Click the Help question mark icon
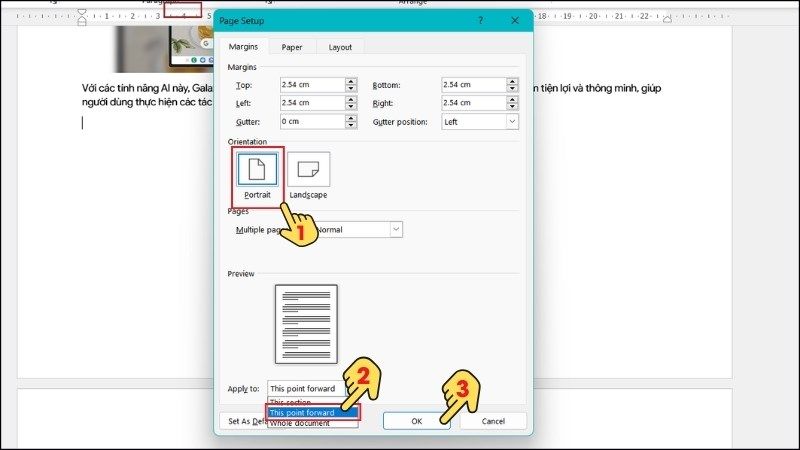Viewport: 800px width, 450px height. click(480, 19)
